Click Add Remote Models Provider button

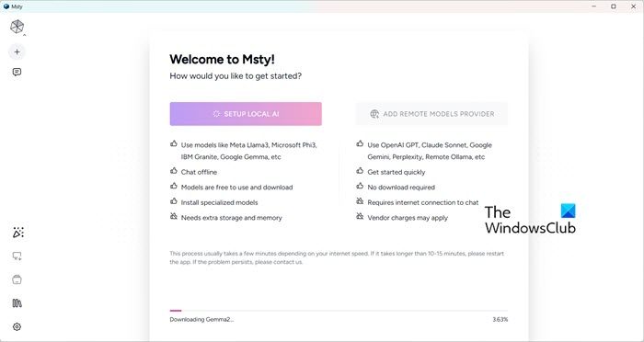coord(431,114)
